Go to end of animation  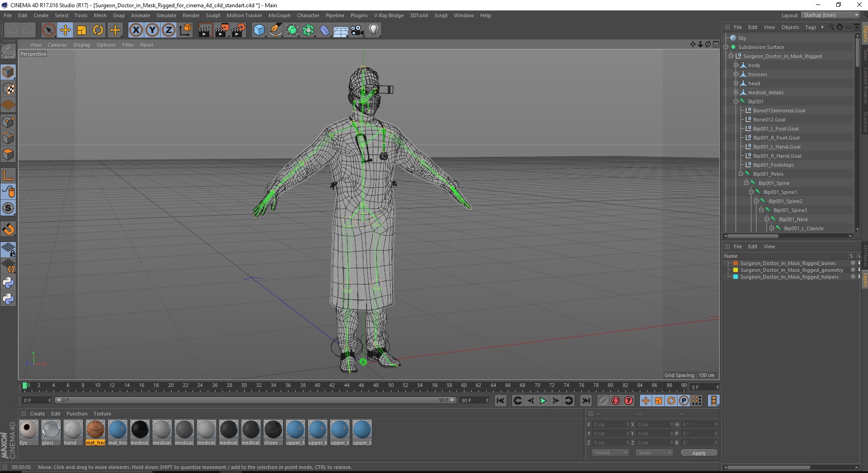click(x=586, y=401)
